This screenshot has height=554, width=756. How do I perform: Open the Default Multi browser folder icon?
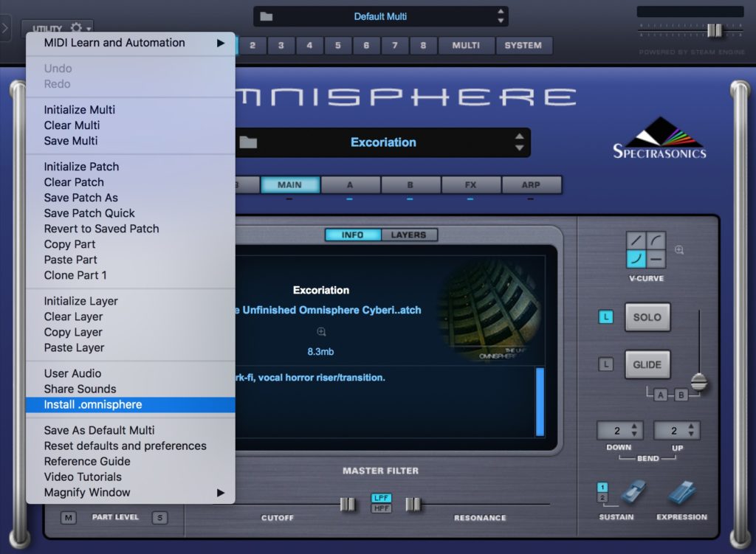pos(266,17)
